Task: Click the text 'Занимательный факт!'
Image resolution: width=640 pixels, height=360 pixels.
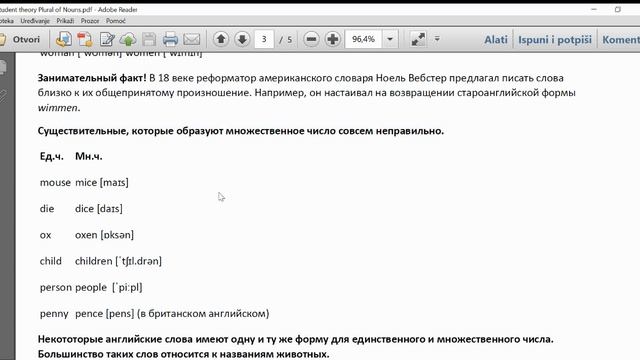Action: pos(92,78)
